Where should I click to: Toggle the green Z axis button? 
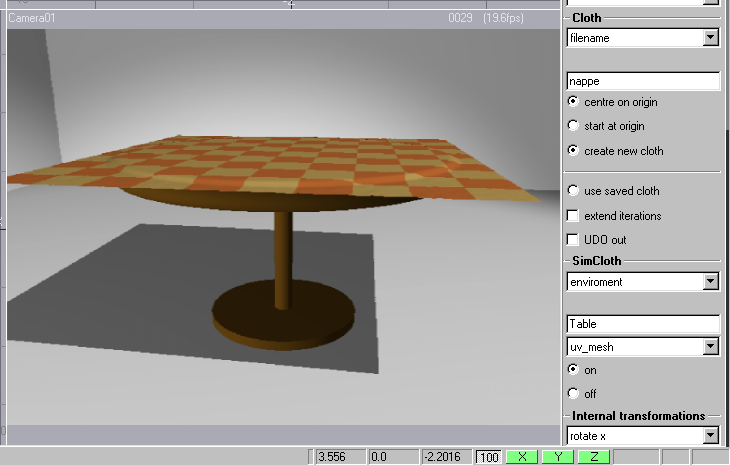point(594,457)
